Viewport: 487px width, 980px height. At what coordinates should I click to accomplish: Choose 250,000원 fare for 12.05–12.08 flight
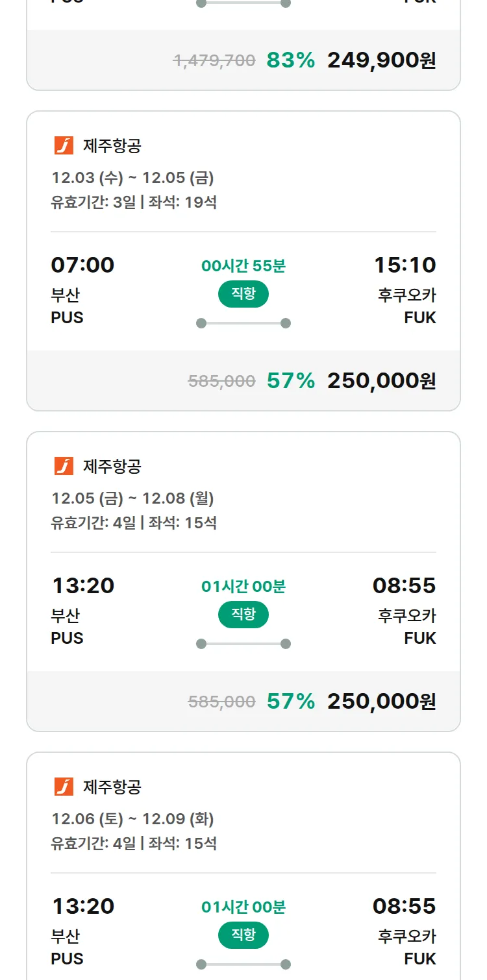click(x=381, y=702)
